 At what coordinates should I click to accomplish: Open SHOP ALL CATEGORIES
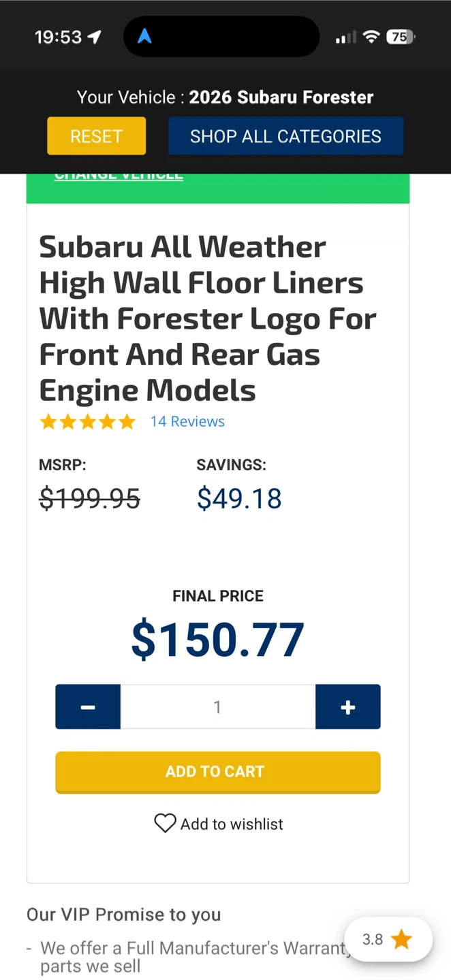(285, 136)
